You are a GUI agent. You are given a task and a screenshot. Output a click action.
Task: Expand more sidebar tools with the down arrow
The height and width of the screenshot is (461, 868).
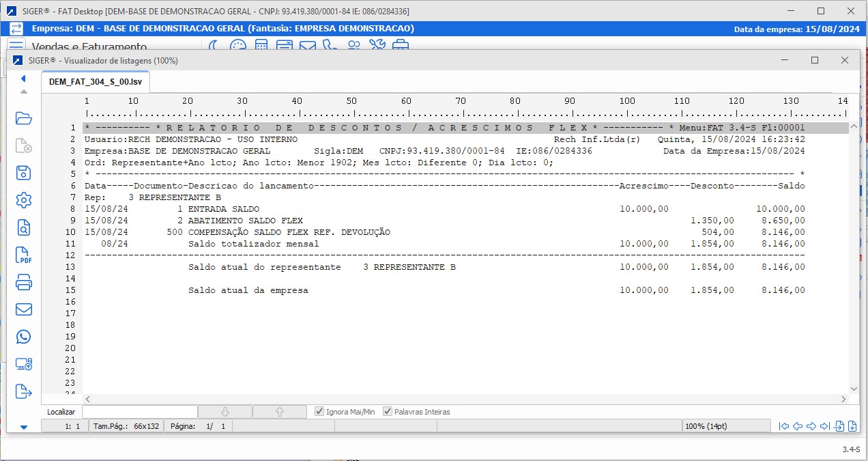[x=24, y=428]
